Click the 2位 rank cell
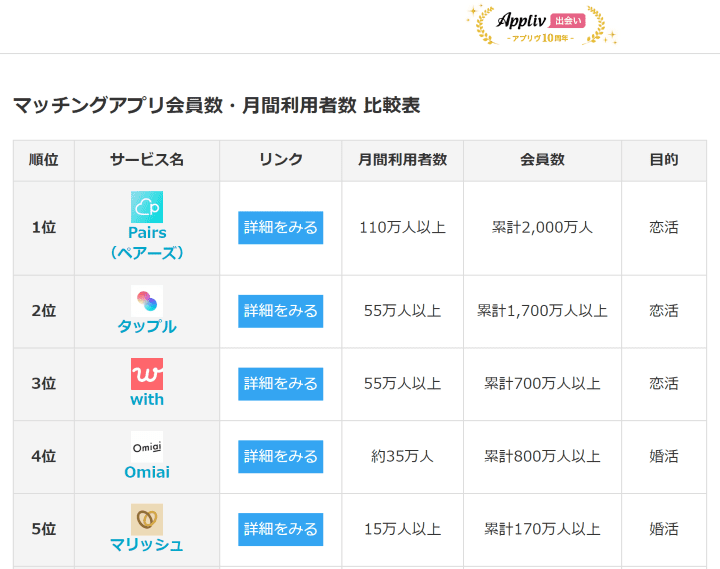Screen dimensions: 720x569 coord(44,311)
